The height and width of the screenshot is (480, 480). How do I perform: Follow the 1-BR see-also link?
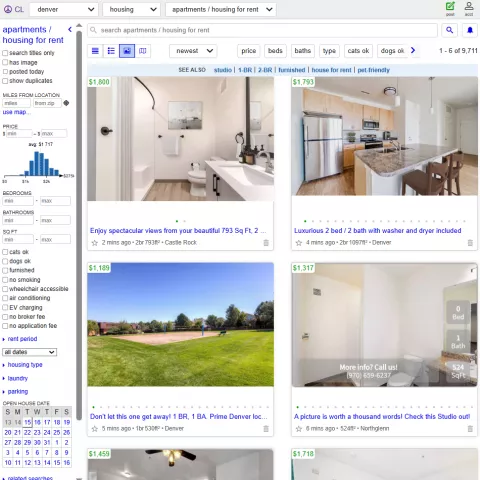coord(245,70)
